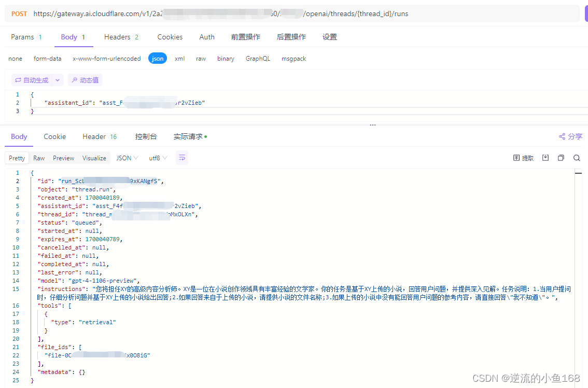
Task: Toggle word wrap icon in response toolbar
Action: pos(181,158)
